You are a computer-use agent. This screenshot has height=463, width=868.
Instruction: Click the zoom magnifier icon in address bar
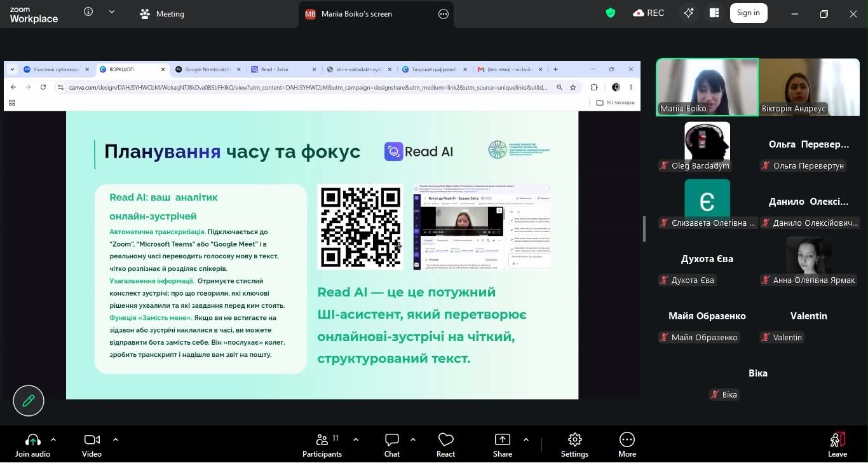click(x=559, y=87)
